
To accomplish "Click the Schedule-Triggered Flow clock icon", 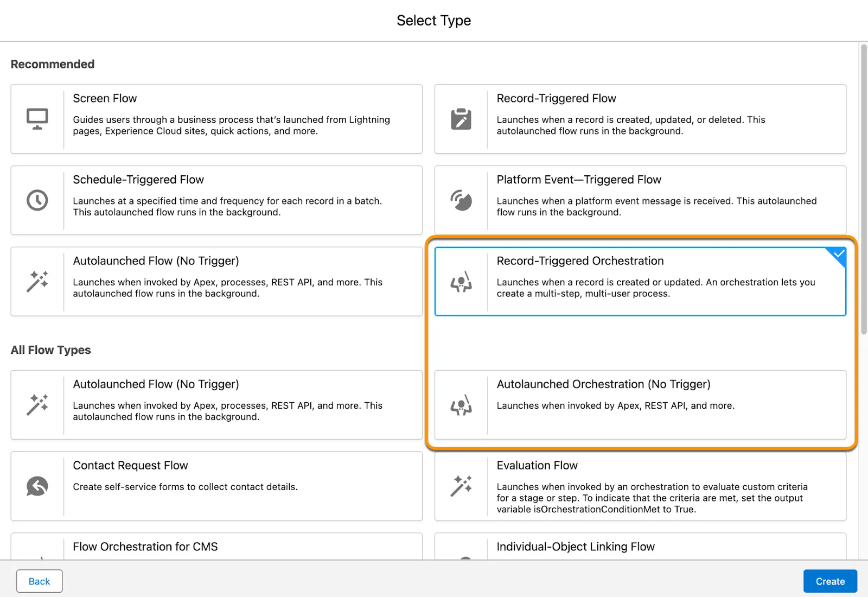I will point(36,200).
